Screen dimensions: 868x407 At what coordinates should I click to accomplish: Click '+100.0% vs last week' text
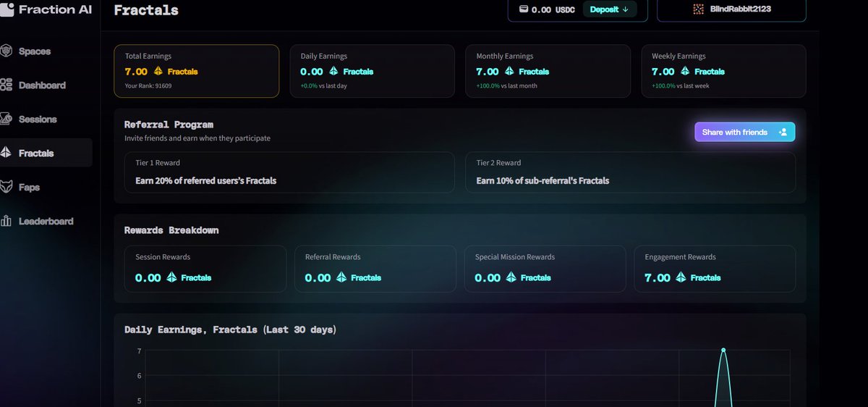tap(681, 85)
